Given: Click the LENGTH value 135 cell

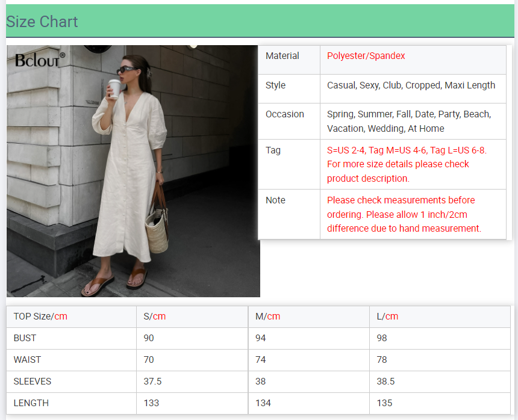Looking at the screenshot, I should point(384,403).
